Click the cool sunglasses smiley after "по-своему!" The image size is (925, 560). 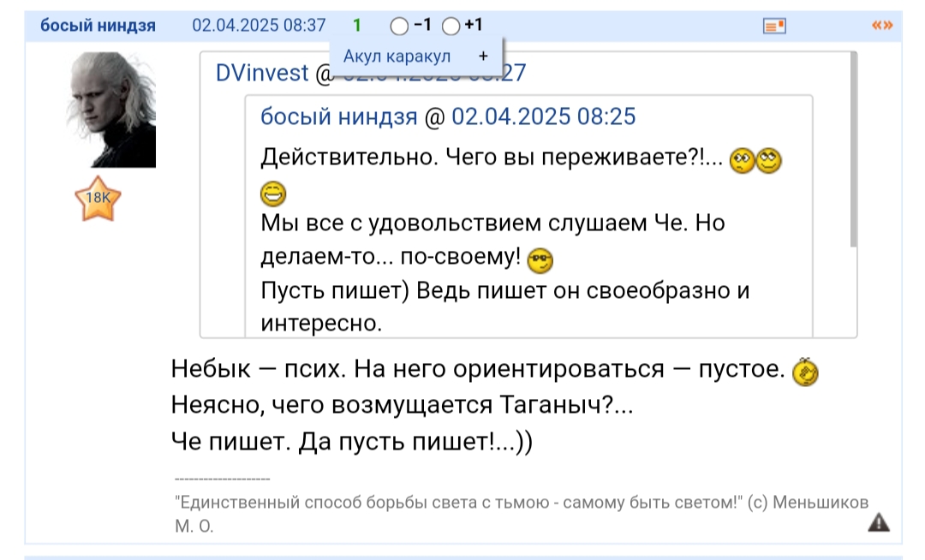[x=541, y=258]
